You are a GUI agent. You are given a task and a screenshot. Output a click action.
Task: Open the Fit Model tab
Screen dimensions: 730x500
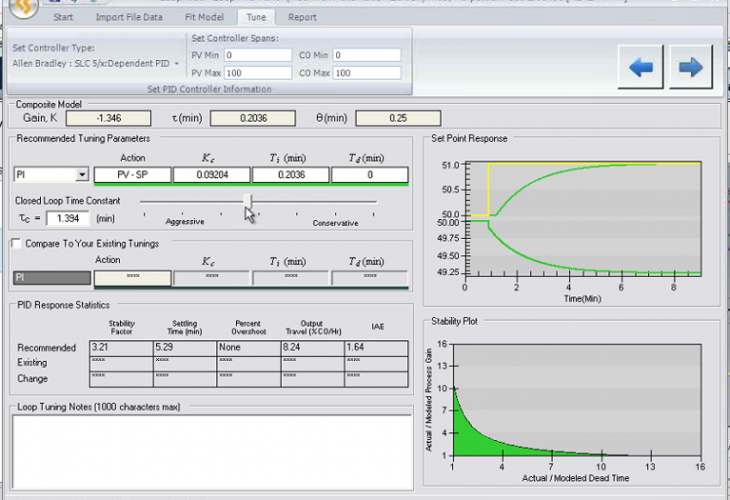204,17
